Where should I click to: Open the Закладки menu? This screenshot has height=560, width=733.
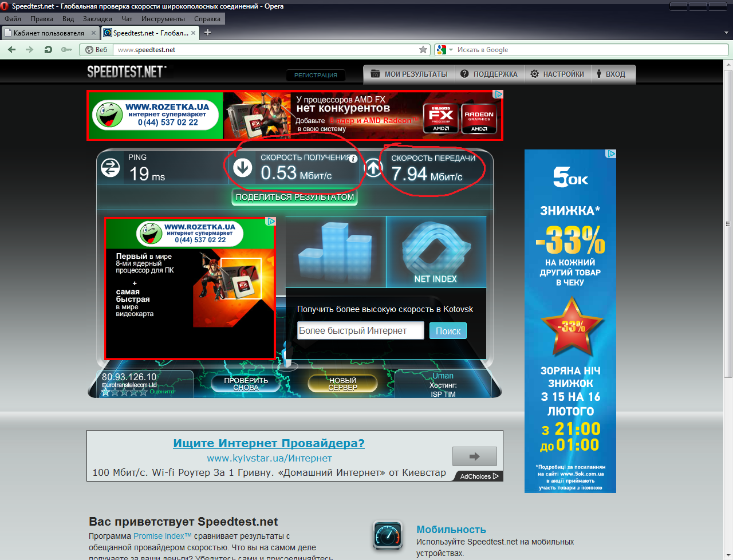tap(97, 19)
